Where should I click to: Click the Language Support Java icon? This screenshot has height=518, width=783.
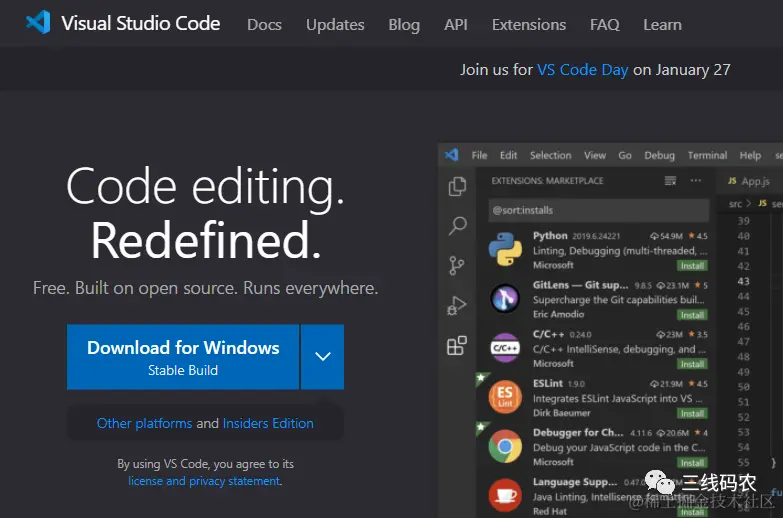pos(505,495)
